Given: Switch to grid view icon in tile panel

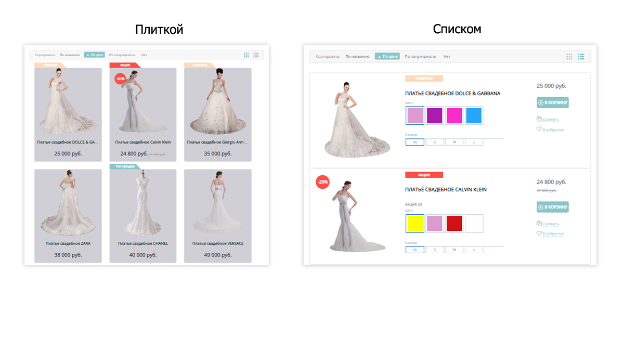Looking at the screenshot, I should pyautogui.click(x=246, y=55).
